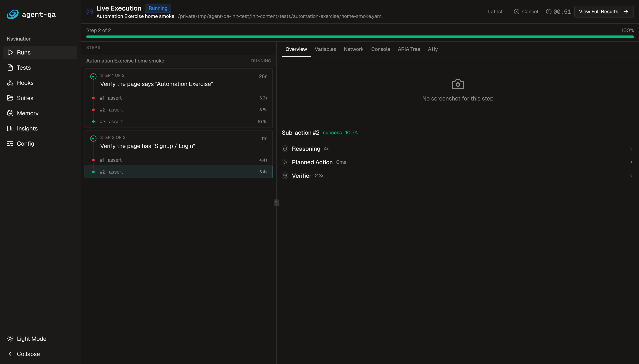Click the Tests document icon

coord(10,68)
